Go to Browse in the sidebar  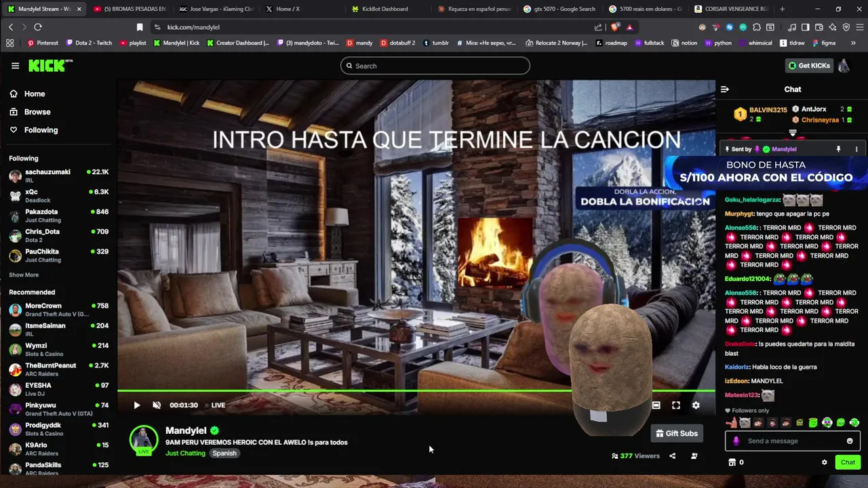30,112
